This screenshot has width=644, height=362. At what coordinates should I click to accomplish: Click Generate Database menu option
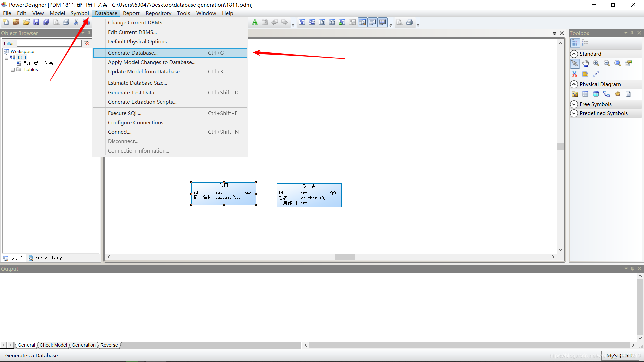coord(133,53)
